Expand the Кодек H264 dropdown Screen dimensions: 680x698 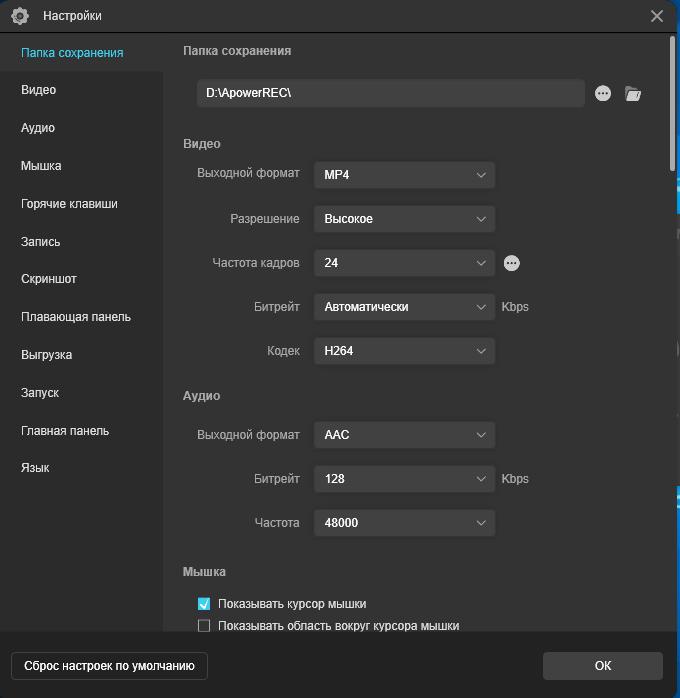point(404,351)
